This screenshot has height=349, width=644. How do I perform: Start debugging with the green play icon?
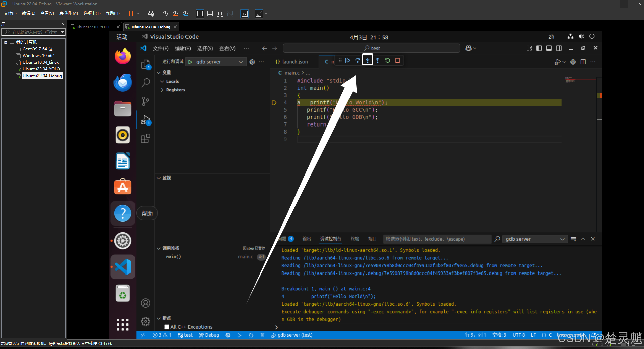(190, 62)
